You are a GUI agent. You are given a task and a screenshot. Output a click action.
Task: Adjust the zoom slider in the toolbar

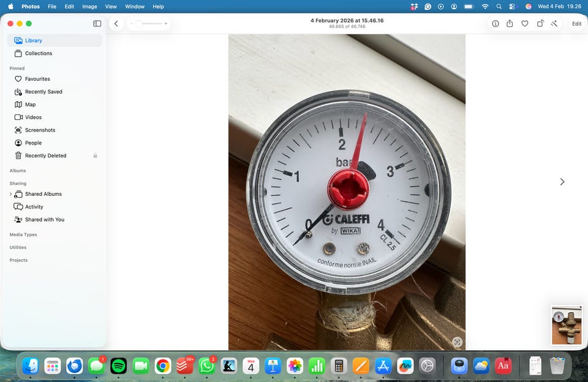[x=148, y=24]
